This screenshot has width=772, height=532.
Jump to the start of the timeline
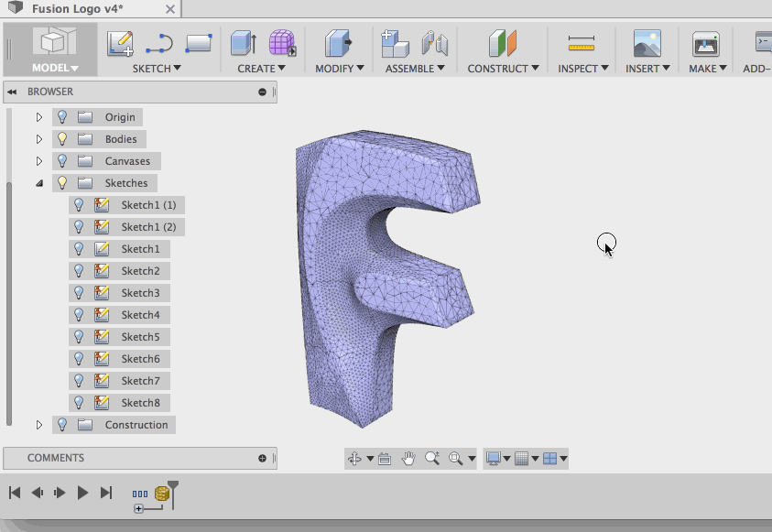pyautogui.click(x=15, y=493)
